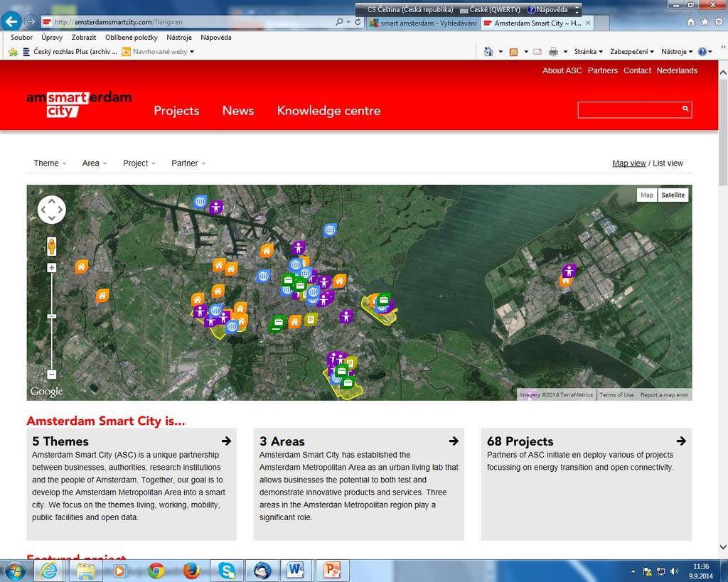The width and height of the screenshot is (728, 582).
Task: Expand the Stránka dropdown
Action: [x=588, y=51]
